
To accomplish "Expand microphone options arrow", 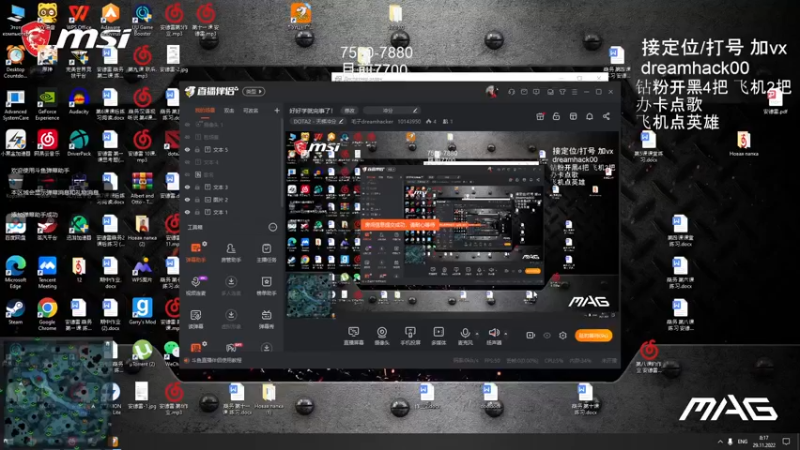I will point(477,334).
